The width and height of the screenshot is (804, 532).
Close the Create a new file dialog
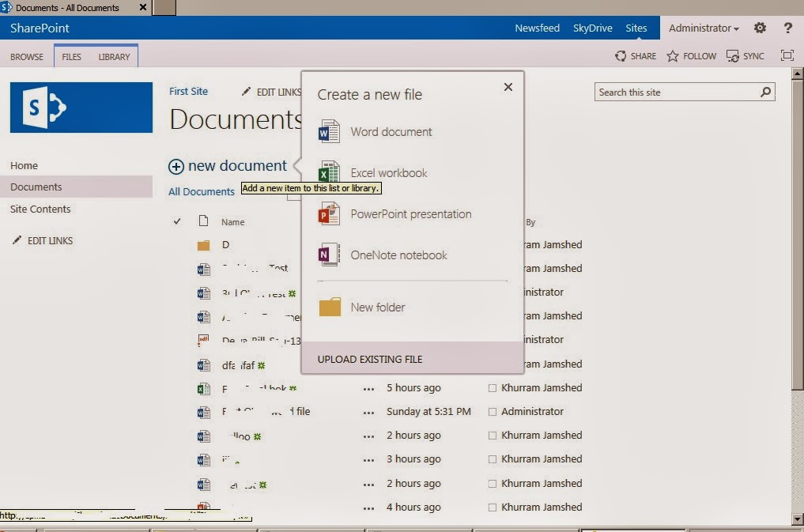508,87
